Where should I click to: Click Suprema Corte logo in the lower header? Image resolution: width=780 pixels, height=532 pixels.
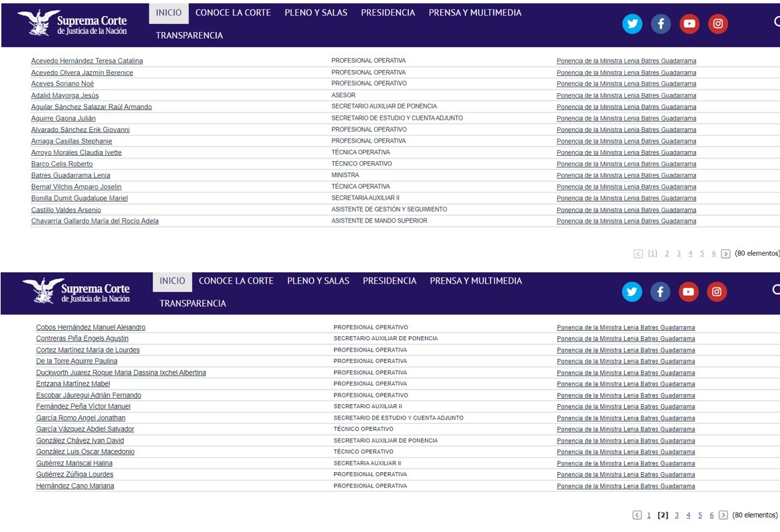[76, 292]
